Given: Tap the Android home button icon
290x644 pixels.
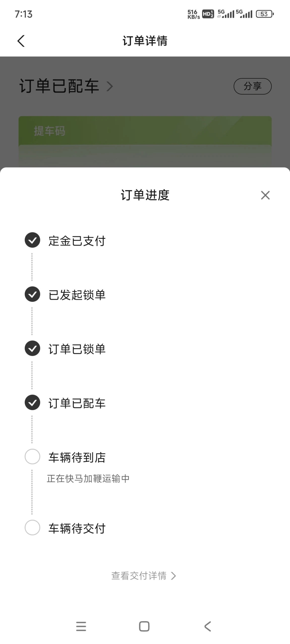Looking at the screenshot, I should [144, 626].
